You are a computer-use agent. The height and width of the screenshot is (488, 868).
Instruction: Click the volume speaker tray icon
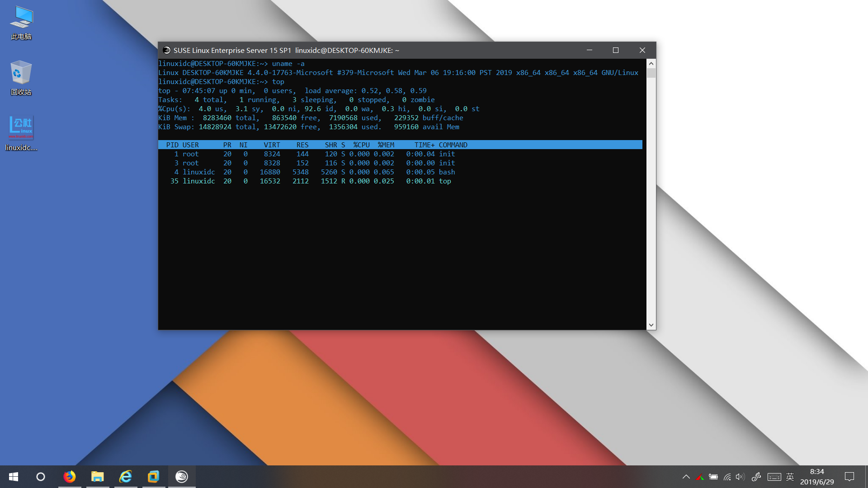[740, 477]
